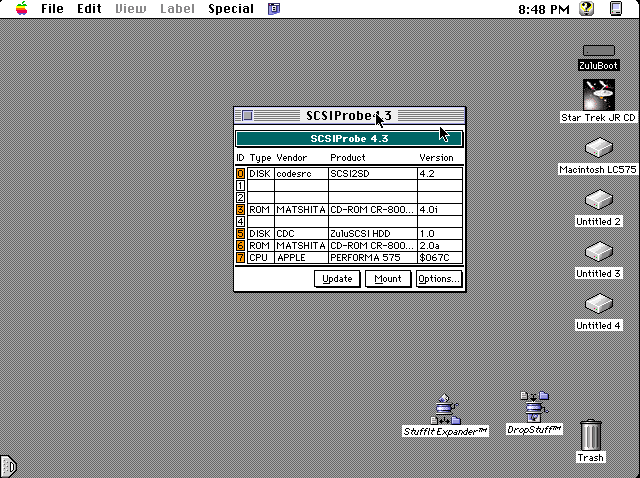Select the DropStuff icon

pyautogui.click(x=534, y=407)
